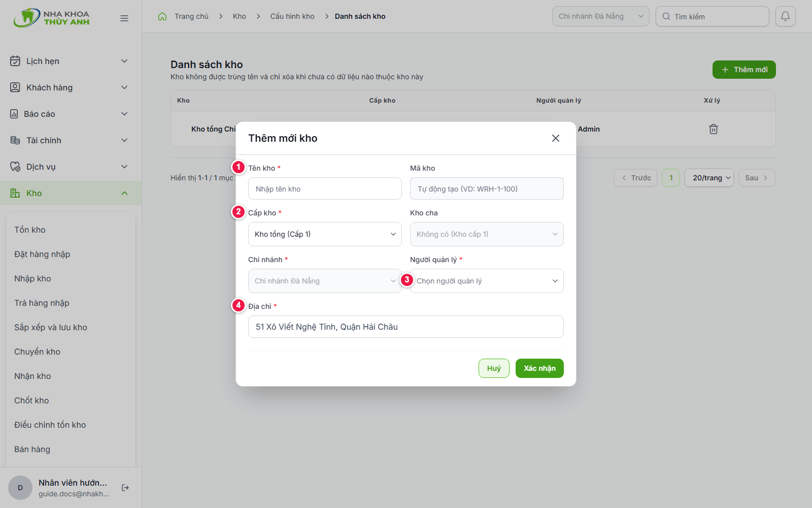Expand the Tài chính menu chevron
Image resolution: width=812 pixels, height=508 pixels.
click(x=124, y=140)
